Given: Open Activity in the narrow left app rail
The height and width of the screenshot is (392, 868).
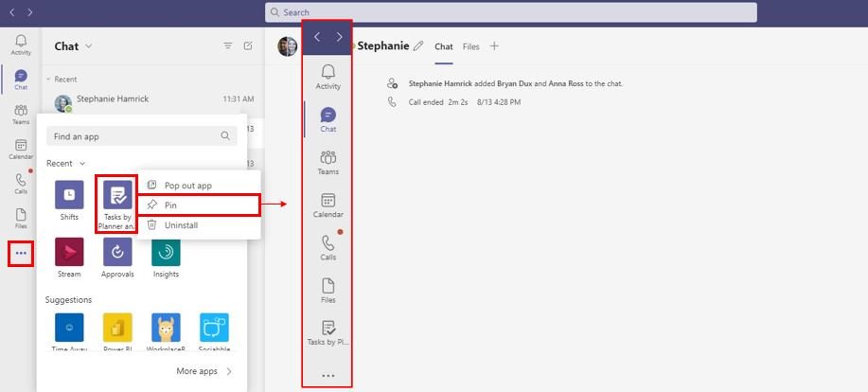Looking at the screenshot, I should (x=21, y=45).
